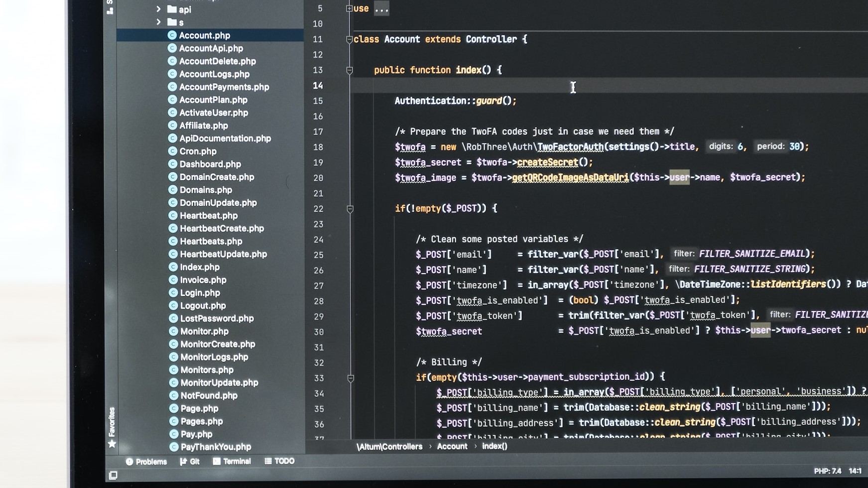Click the Favorites star icon in left strip
The height and width of the screenshot is (488, 868).
112,444
